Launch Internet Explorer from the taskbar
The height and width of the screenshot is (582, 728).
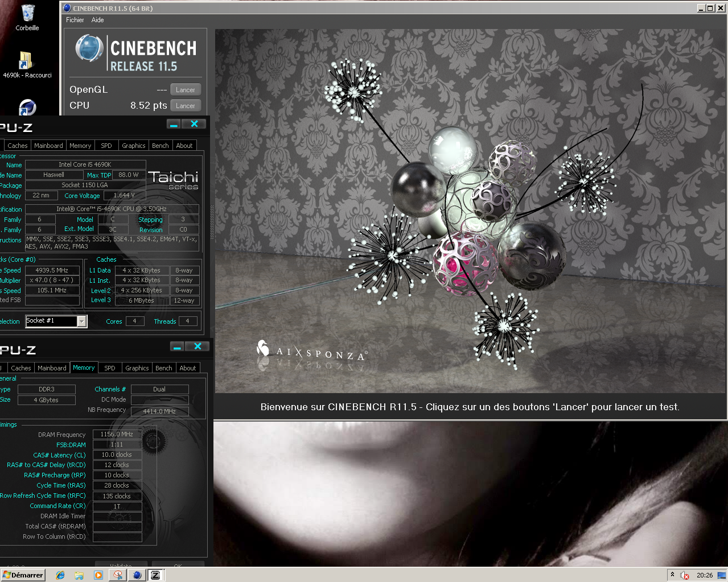coord(60,575)
